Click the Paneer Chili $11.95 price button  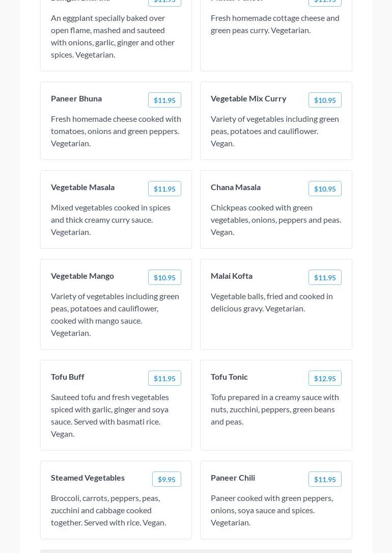325,479
